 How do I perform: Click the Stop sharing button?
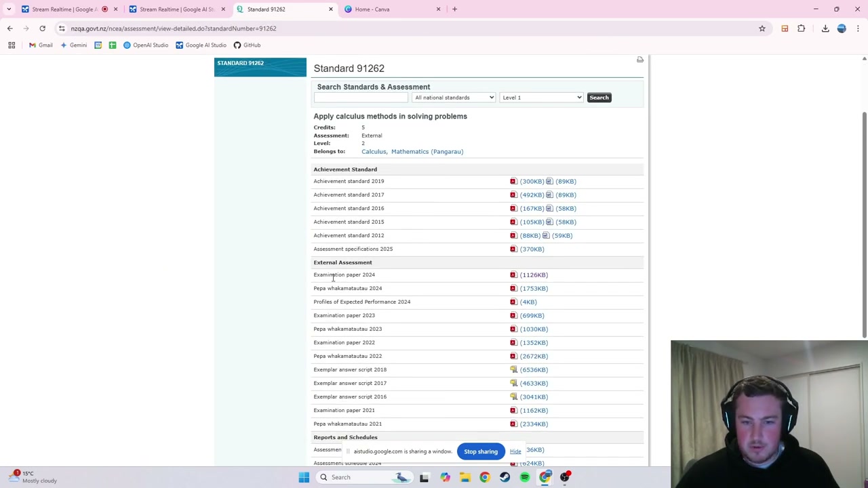tap(481, 451)
